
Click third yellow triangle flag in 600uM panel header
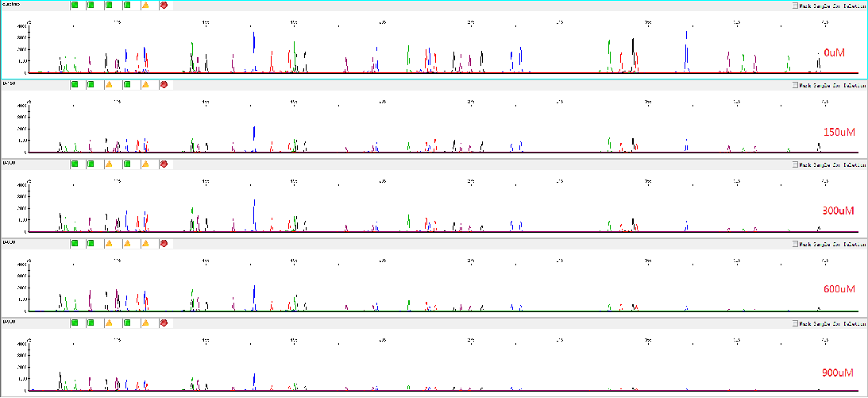pyautogui.click(x=145, y=244)
